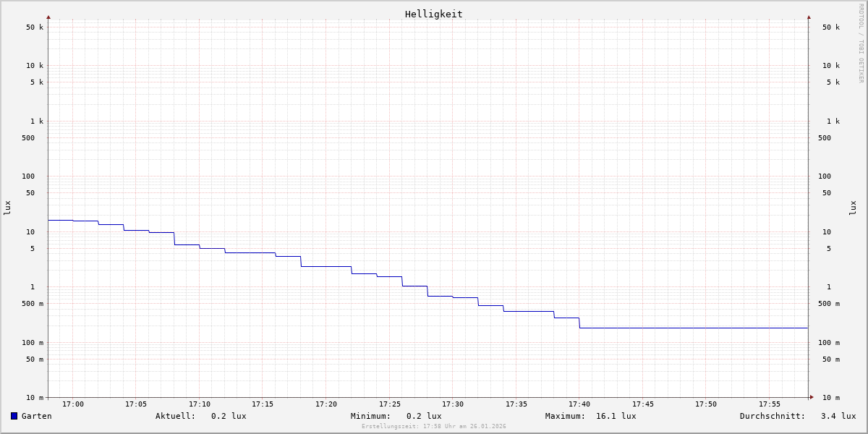The image size is (868, 434).
Task: Click the "17:15" time axis label
Action: tap(263, 404)
